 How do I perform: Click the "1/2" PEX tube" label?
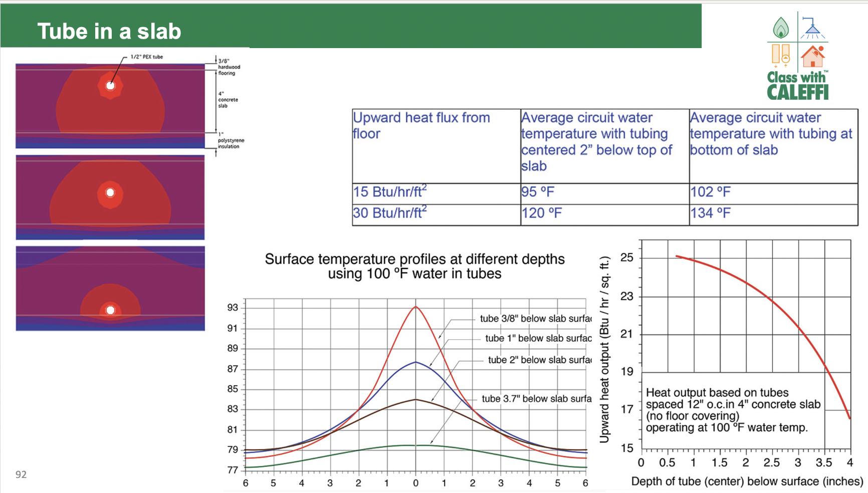tap(146, 57)
